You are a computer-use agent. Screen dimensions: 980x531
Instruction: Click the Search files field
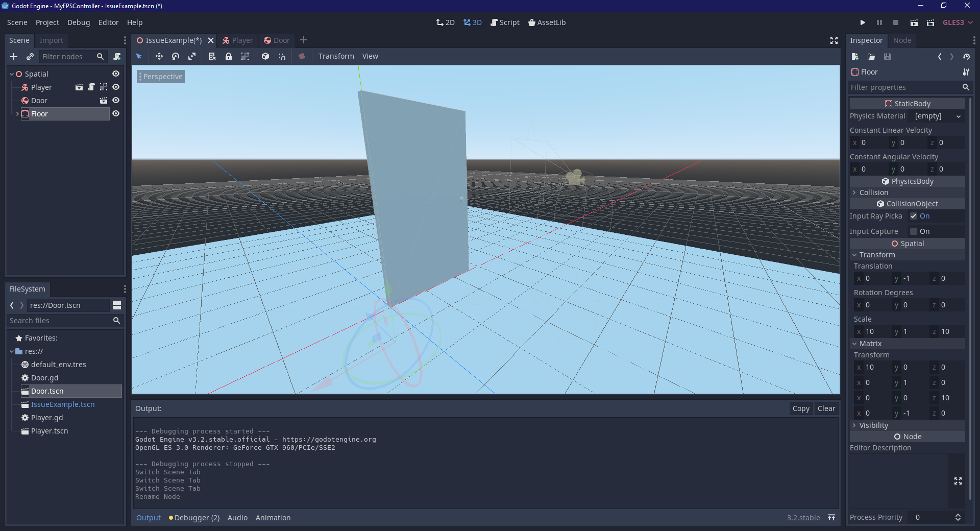pyautogui.click(x=65, y=321)
